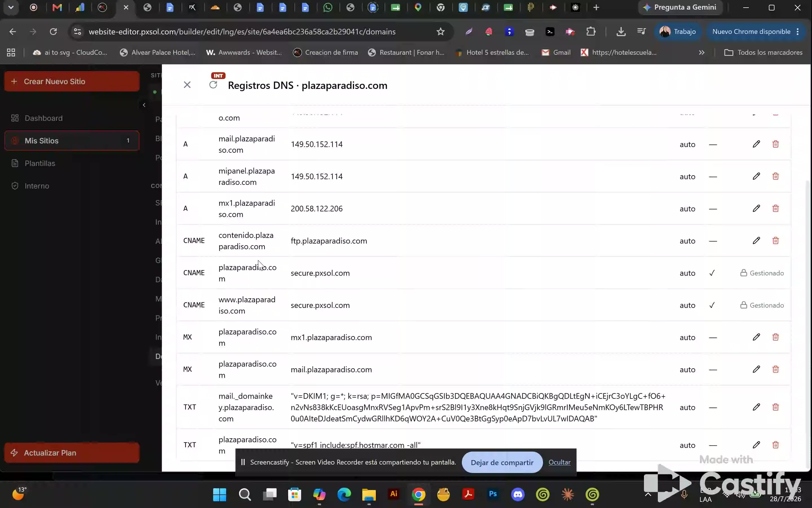The image size is (812, 508).
Task: Open the Gmail bookmark
Action: (x=556, y=52)
